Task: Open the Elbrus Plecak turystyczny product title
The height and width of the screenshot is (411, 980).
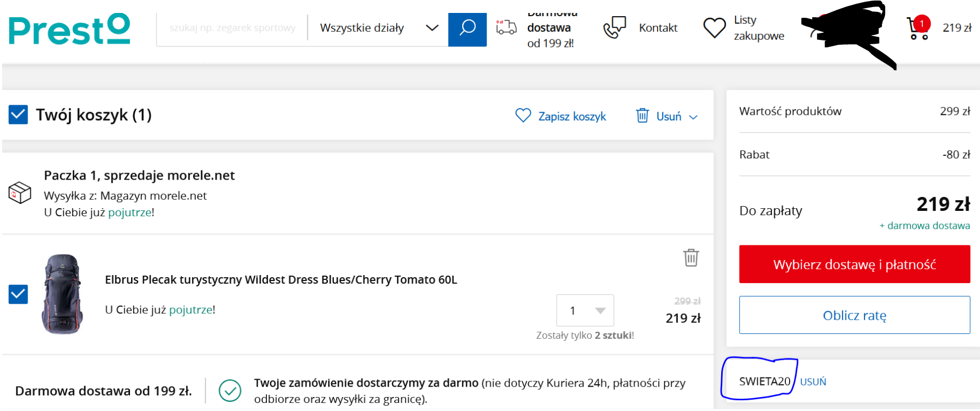Action: [x=281, y=280]
